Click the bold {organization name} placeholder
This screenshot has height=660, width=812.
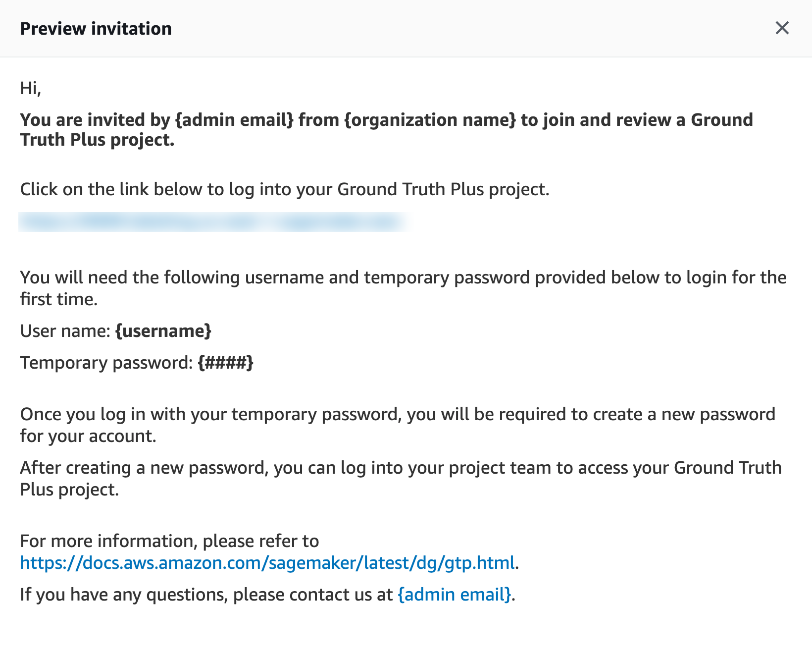point(430,120)
